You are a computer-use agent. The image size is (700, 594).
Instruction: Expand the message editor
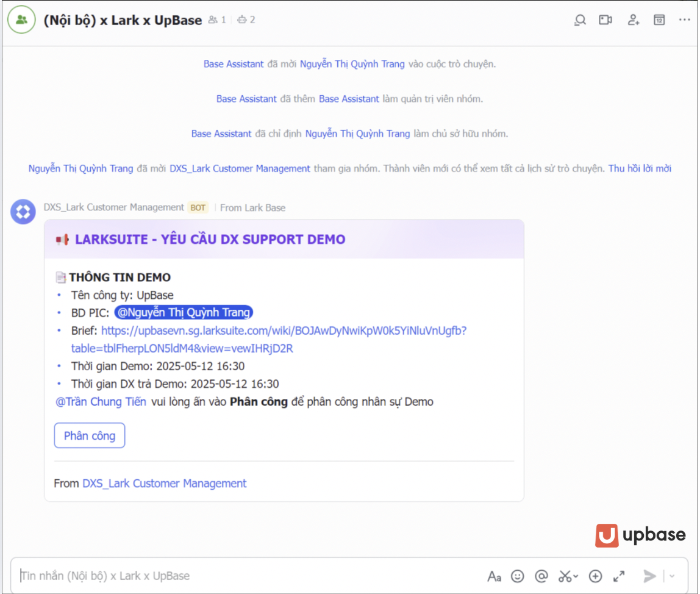click(619, 576)
